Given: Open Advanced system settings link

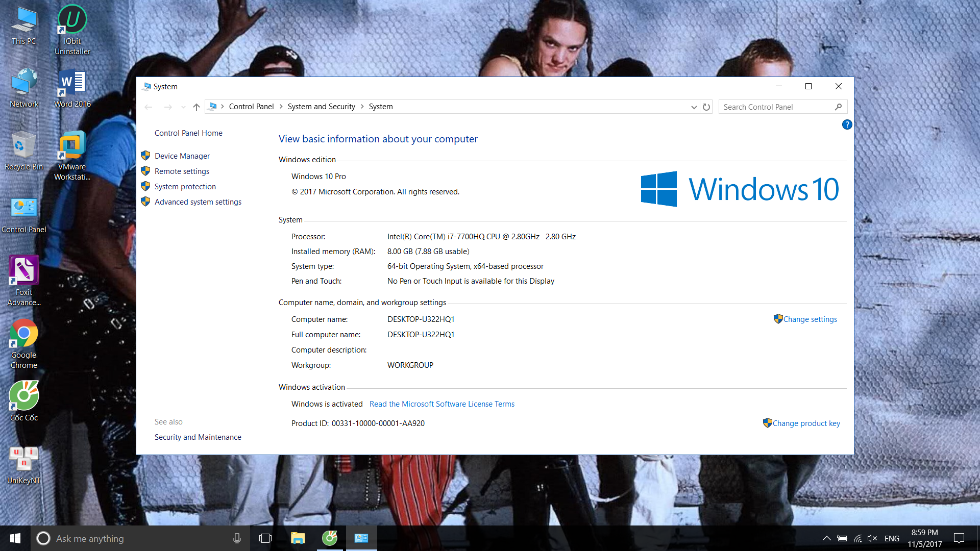Looking at the screenshot, I should [198, 202].
